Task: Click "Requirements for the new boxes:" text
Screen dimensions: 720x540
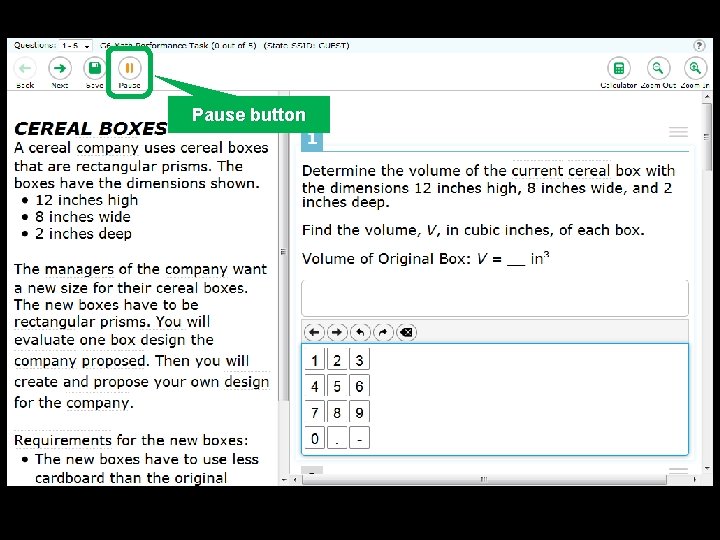Action: (x=131, y=440)
